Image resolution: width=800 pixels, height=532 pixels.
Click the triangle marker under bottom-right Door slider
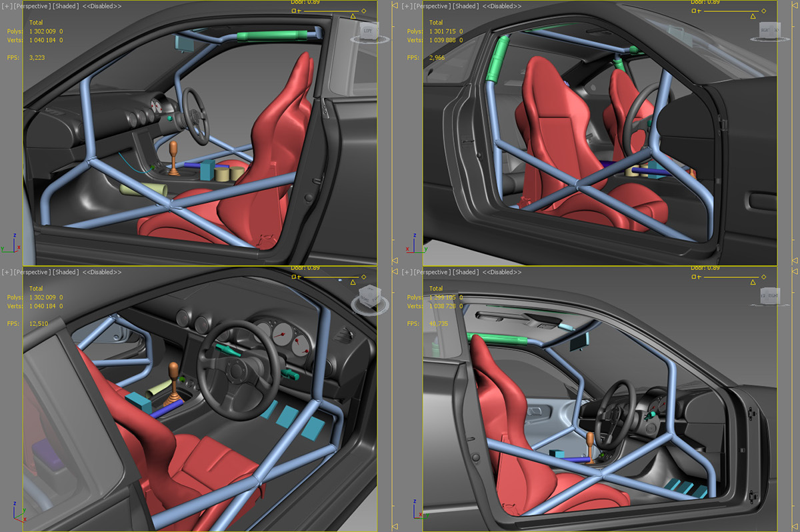click(x=753, y=282)
